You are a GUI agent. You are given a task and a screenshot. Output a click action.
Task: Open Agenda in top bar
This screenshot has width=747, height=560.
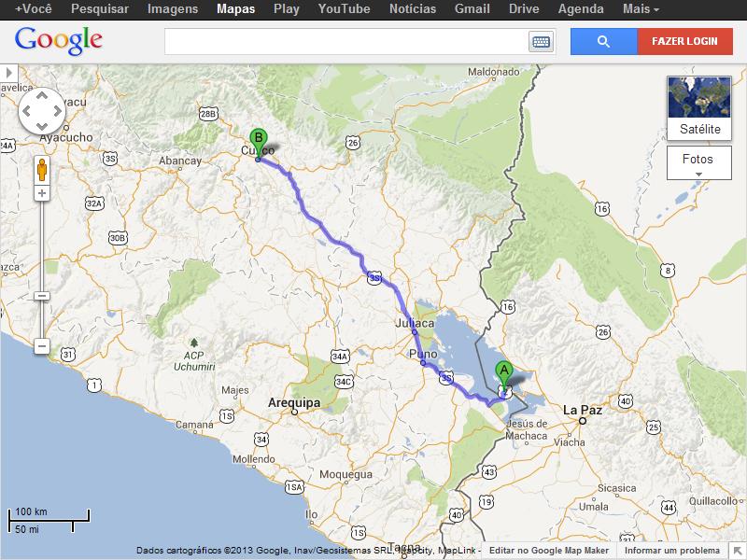[x=581, y=9]
